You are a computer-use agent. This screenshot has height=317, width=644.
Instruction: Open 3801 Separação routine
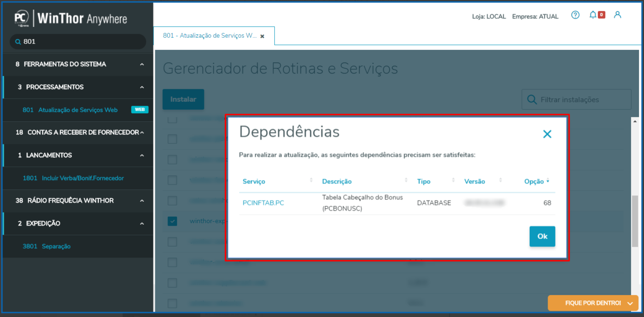[x=47, y=246]
